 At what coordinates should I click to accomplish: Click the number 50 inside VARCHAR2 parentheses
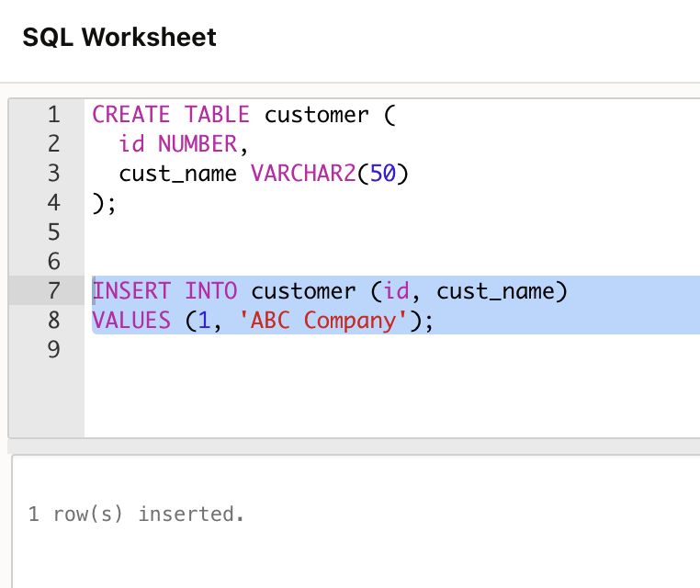pyautogui.click(x=383, y=174)
